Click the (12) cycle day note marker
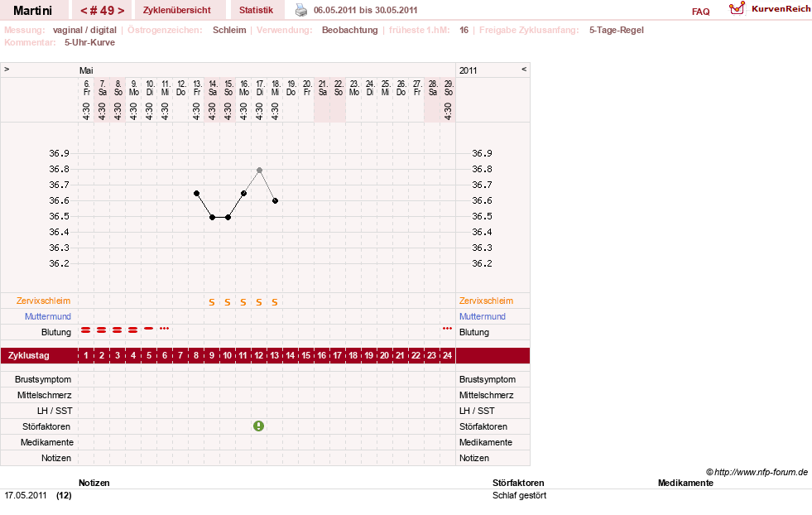Image resolution: width=812 pixels, height=515 pixels. click(64, 495)
